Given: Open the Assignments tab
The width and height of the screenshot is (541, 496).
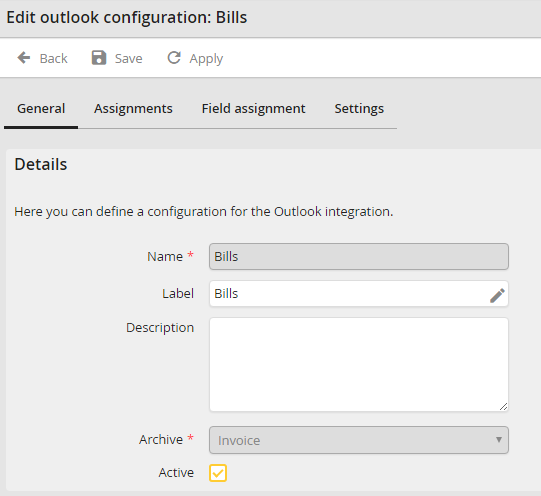Looking at the screenshot, I should coord(133,109).
